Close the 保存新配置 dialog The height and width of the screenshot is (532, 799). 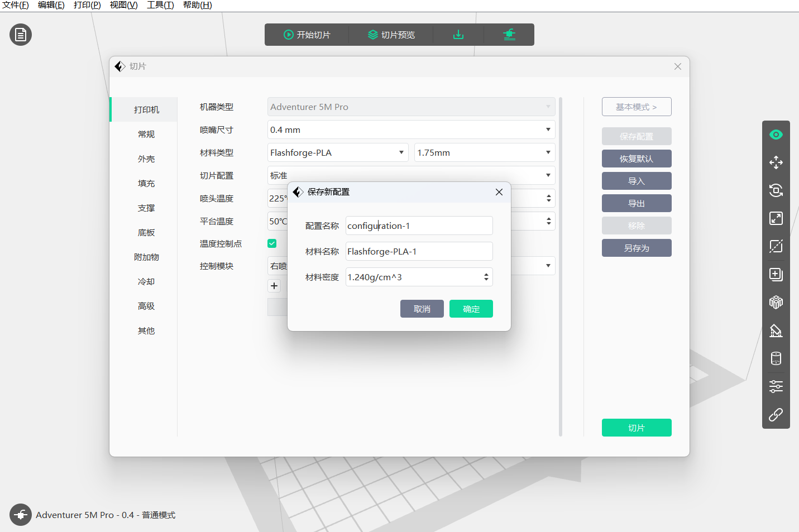[x=499, y=192]
